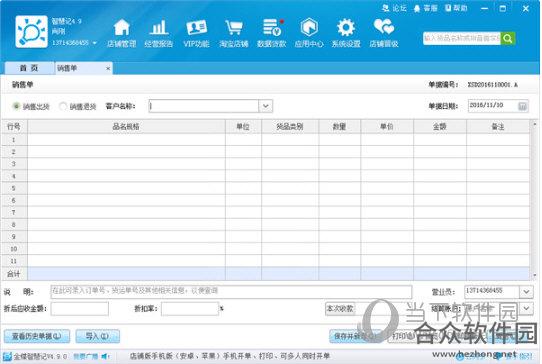542x364 pixels.
Task: Click the 数量 cell in row 1
Action: tap(339, 140)
